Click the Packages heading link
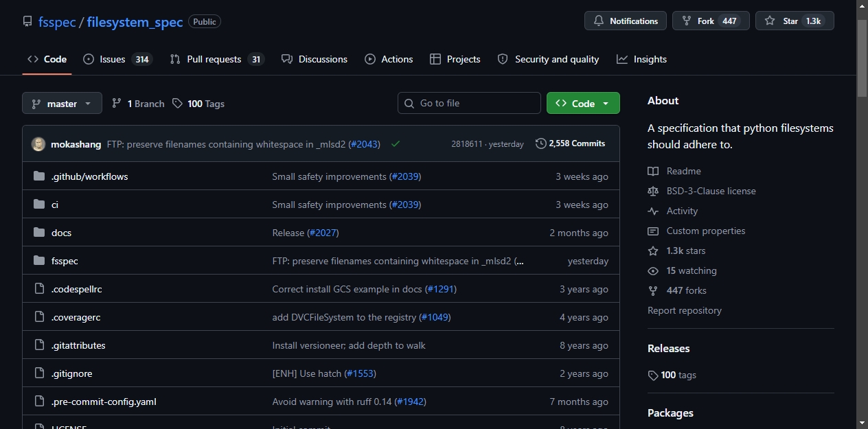This screenshot has height=429, width=868. pyautogui.click(x=670, y=413)
